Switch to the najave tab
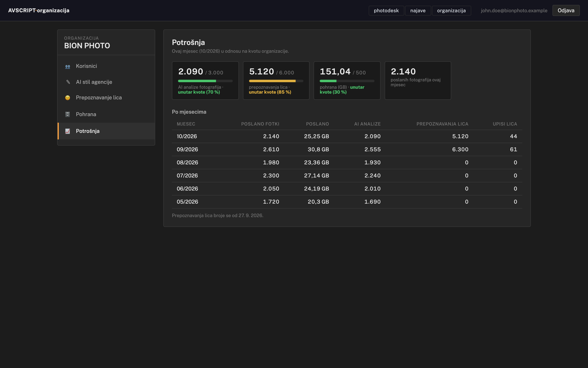 (418, 10)
